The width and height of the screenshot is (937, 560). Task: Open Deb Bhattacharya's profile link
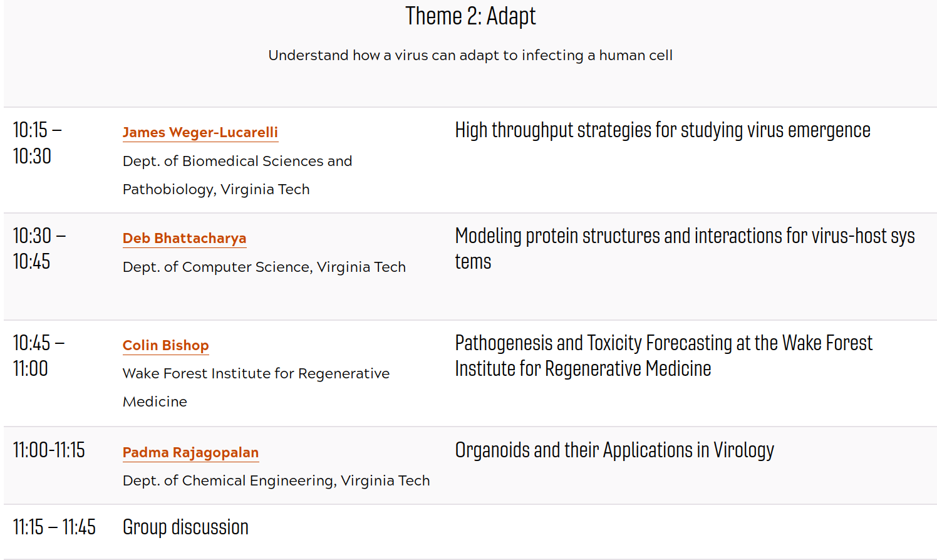pos(185,238)
